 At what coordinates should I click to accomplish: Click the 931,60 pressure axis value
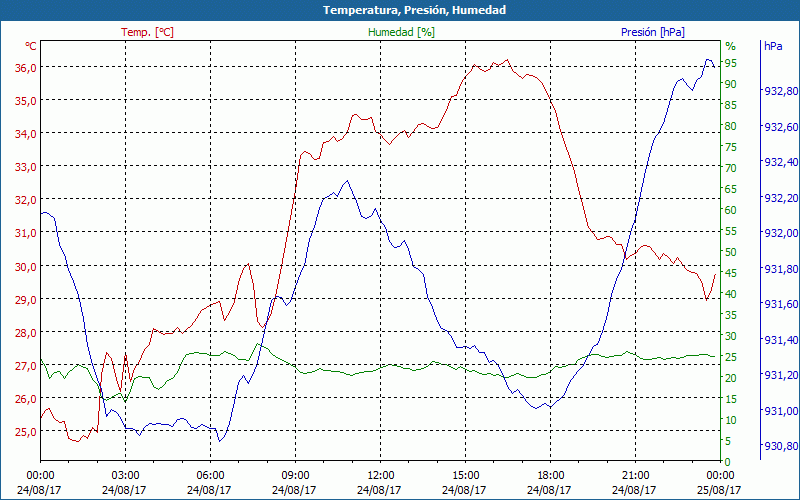pos(781,304)
